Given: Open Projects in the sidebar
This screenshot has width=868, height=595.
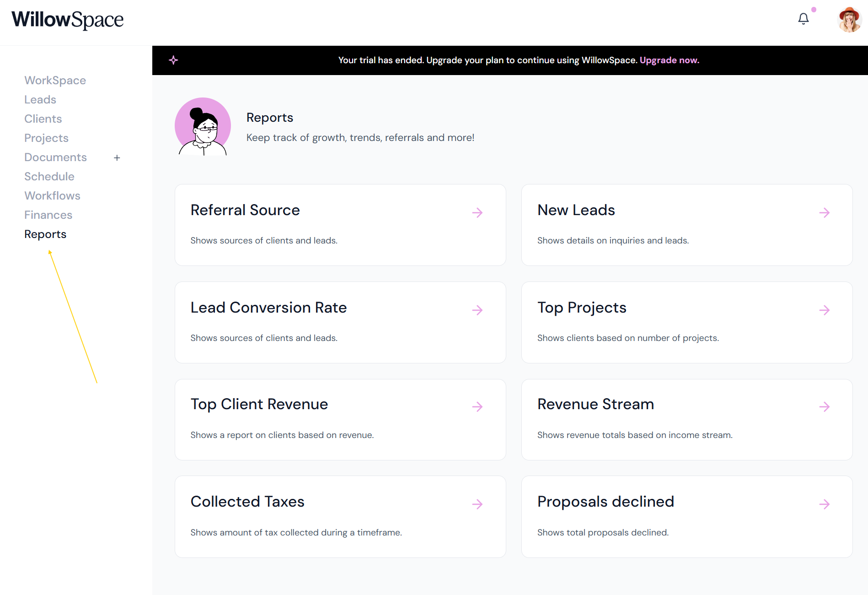Looking at the screenshot, I should pos(46,138).
